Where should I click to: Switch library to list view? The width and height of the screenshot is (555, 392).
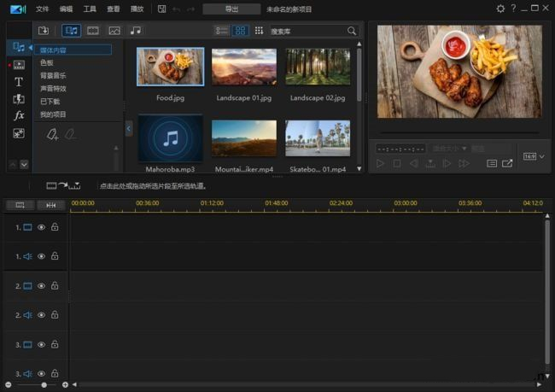pyautogui.click(x=221, y=31)
